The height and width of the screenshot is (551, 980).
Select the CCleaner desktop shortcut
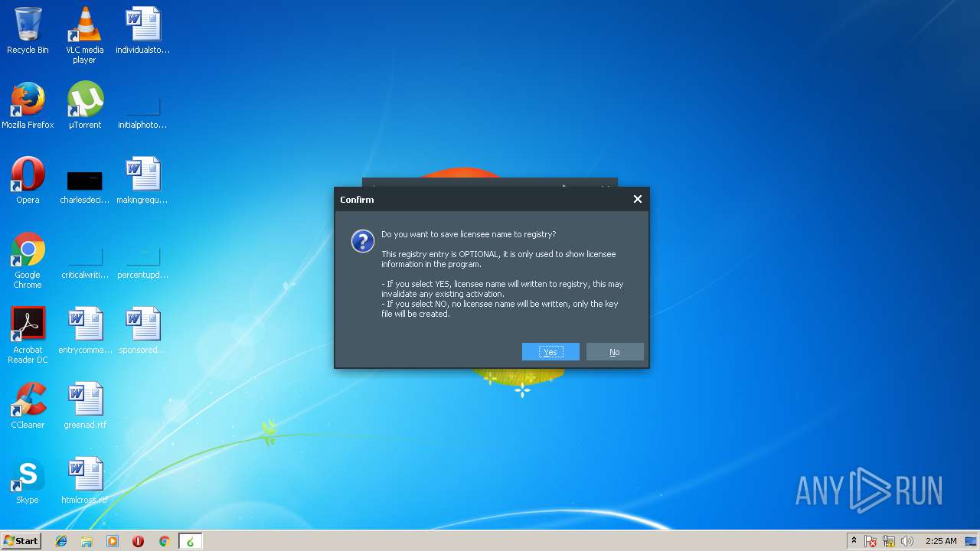(x=28, y=406)
